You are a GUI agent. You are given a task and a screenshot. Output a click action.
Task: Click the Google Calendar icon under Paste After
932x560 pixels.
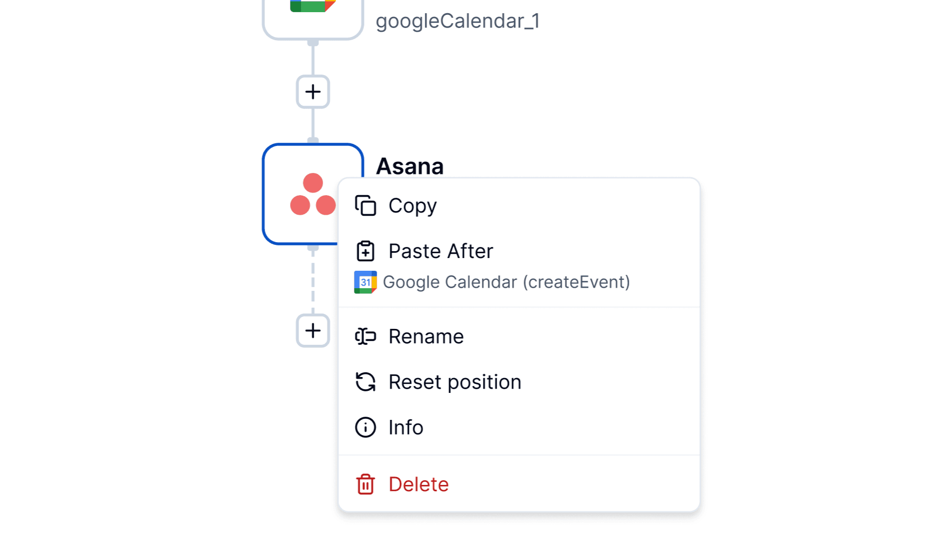(x=366, y=282)
